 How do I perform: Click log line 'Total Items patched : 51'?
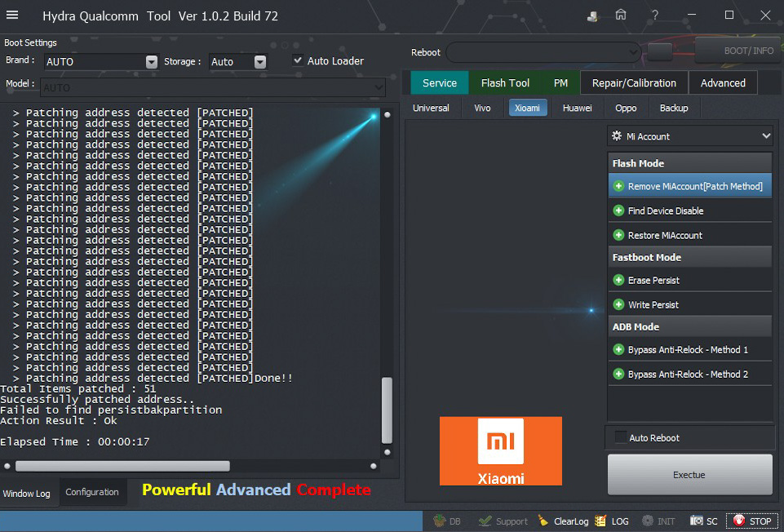78,389
